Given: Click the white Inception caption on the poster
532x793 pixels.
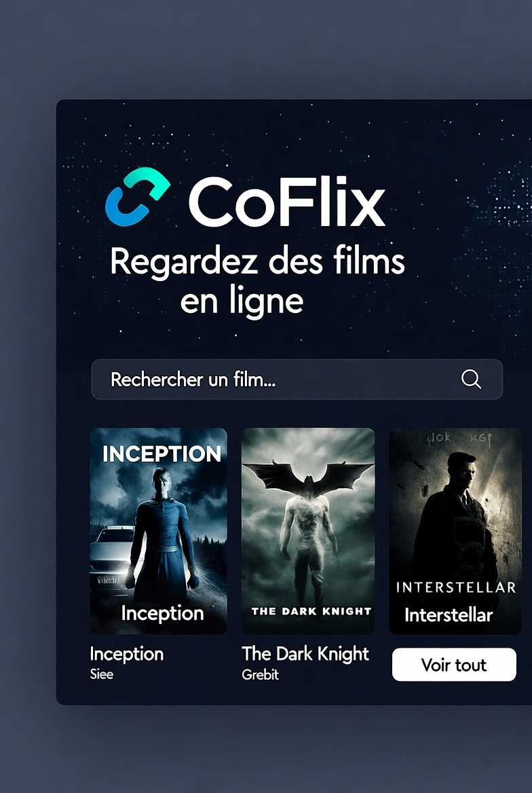Looking at the screenshot, I should pos(162,613).
